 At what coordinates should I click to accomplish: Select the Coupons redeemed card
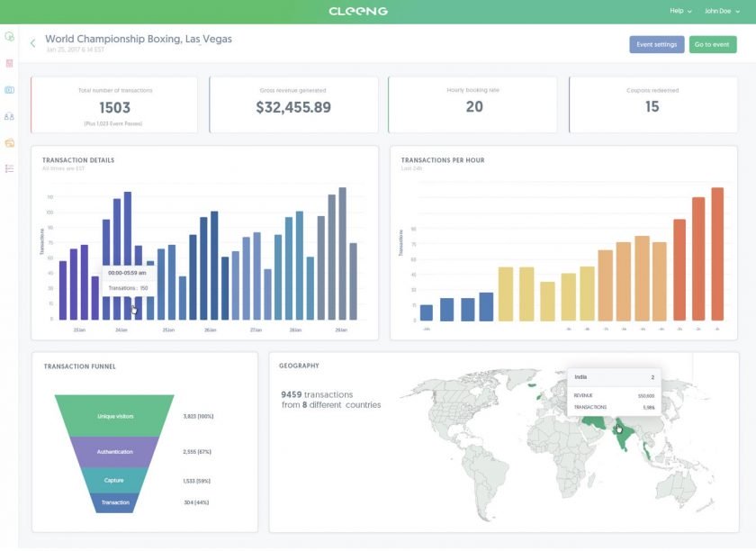(652, 104)
